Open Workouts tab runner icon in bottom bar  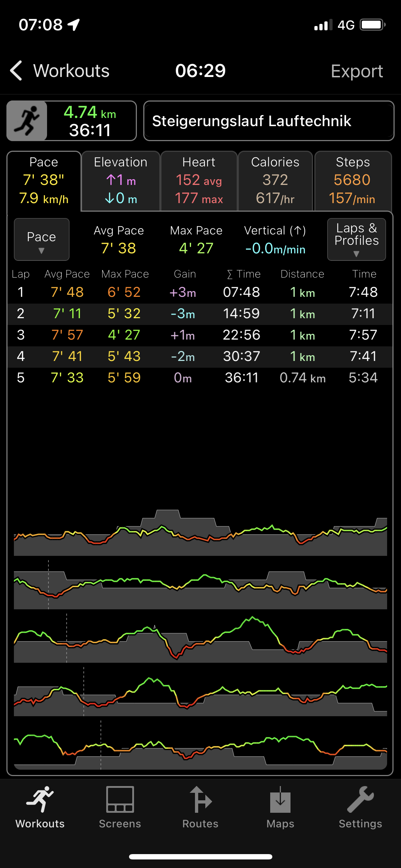click(40, 800)
